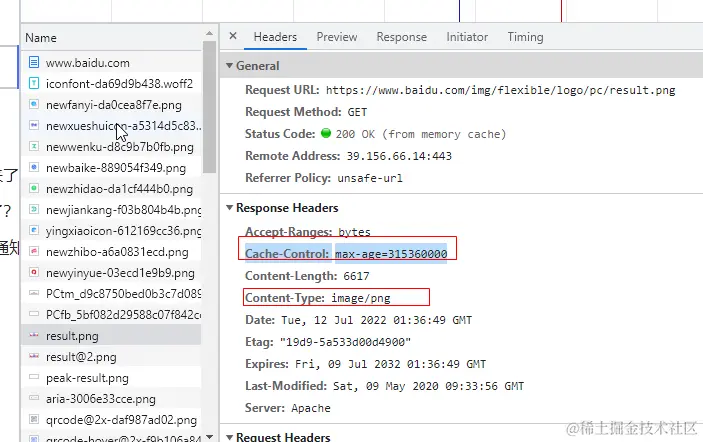The image size is (703, 442).
Task: Click the scroll-up arrow of request list
Action: pyautogui.click(x=209, y=34)
